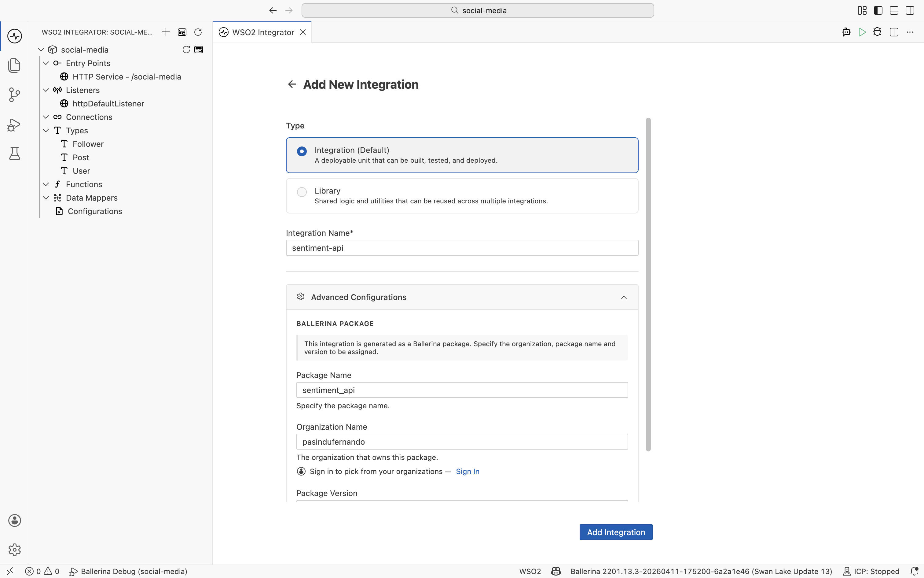Select the WSO2 Integrator editor tab
This screenshot has height=578, width=924.
[x=262, y=32]
